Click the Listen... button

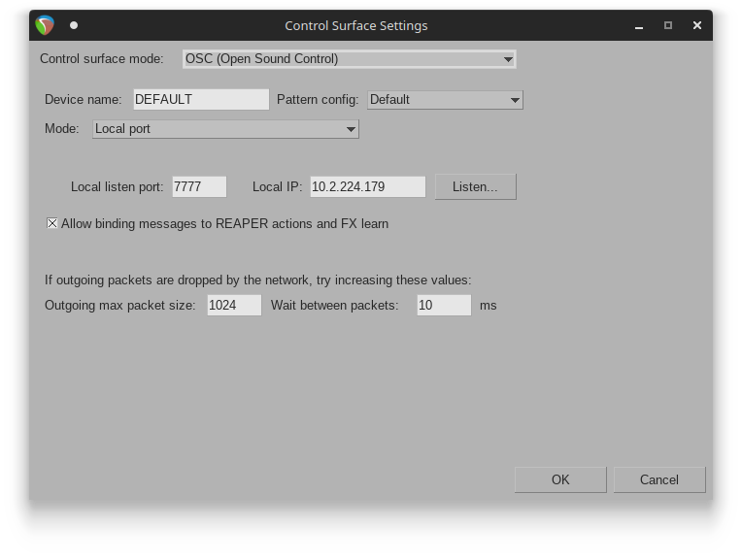pos(476,186)
